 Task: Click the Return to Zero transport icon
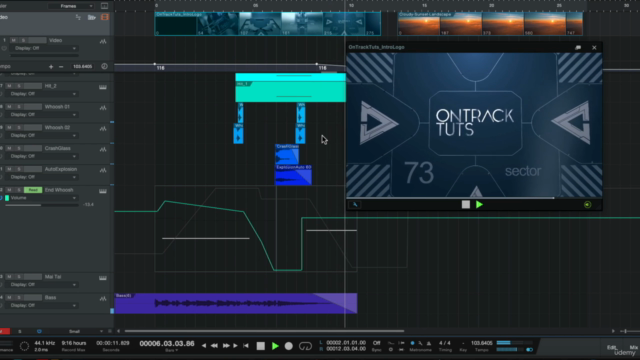click(x=246, y=346)
